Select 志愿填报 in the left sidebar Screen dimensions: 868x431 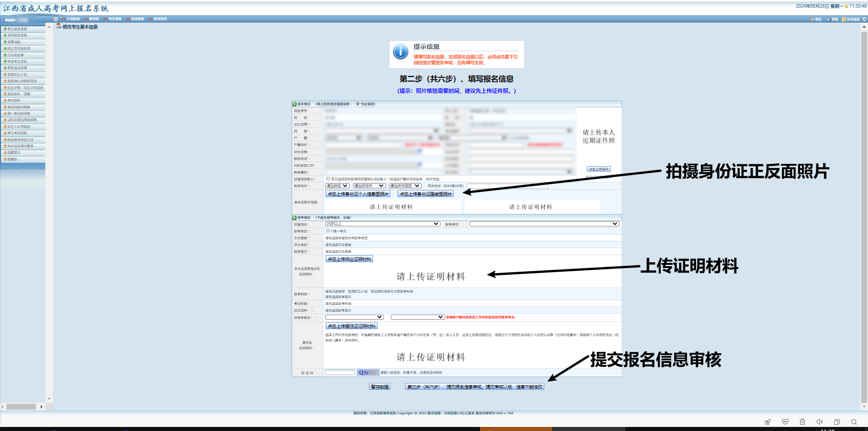click(x=14, y=42)
